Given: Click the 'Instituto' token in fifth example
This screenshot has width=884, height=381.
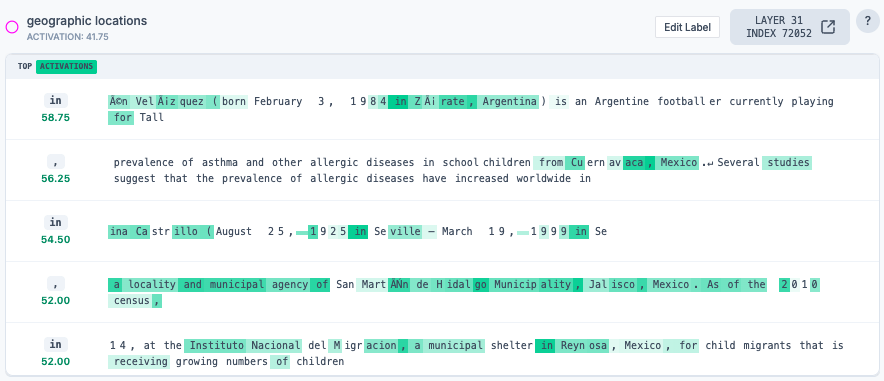Looking at the screenshot, I should (x=214, y=345).
